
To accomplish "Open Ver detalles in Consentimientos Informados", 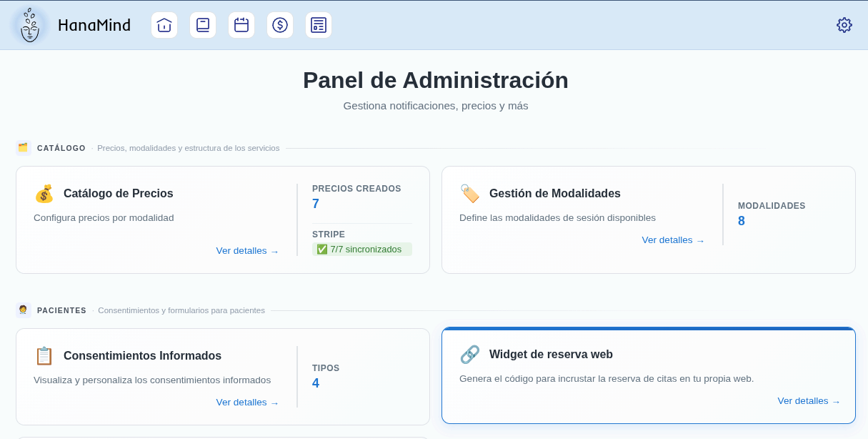I will coord(247,403).
